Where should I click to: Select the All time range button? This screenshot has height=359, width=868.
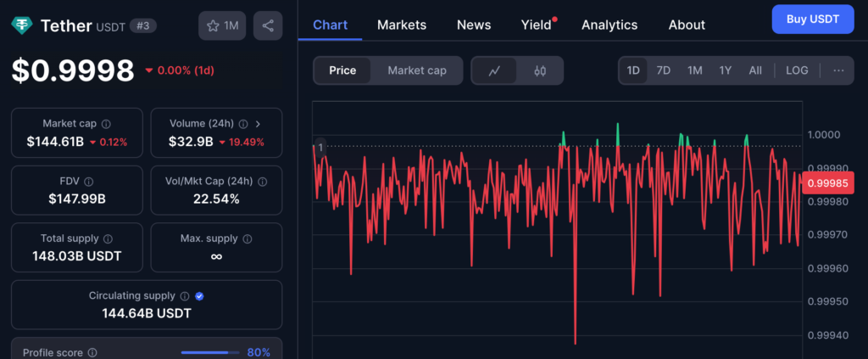755,70
